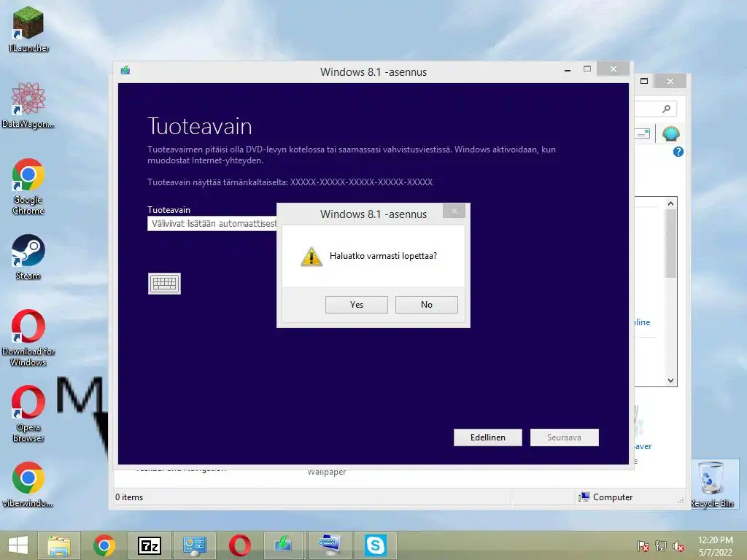The height and width of the screenshot is (560, 747).
Task: Click the Tuoteavain product key field
Action: pos(212,224)
